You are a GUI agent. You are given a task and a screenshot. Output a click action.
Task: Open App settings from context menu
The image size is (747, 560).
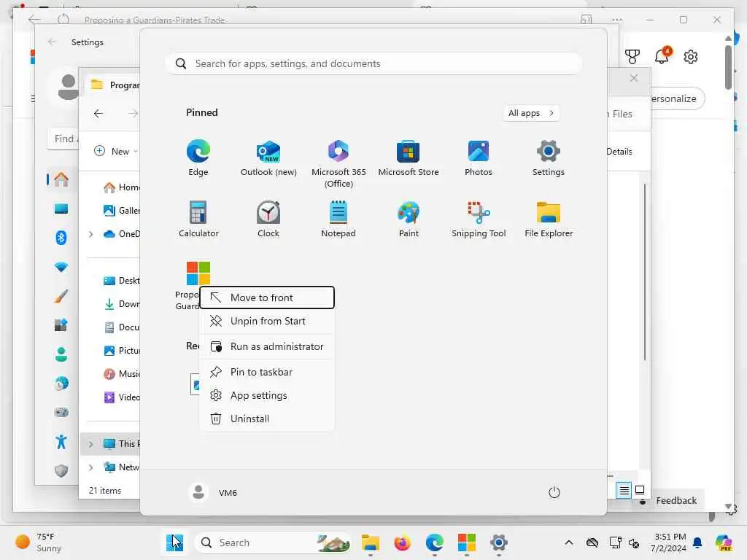pyautogui.click(x=267, y=395)
